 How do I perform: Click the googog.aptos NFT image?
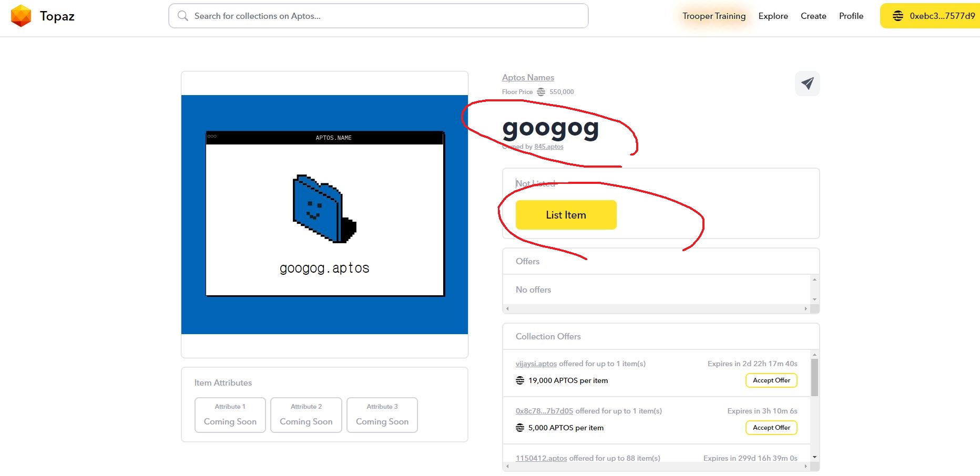pos(324,214)
